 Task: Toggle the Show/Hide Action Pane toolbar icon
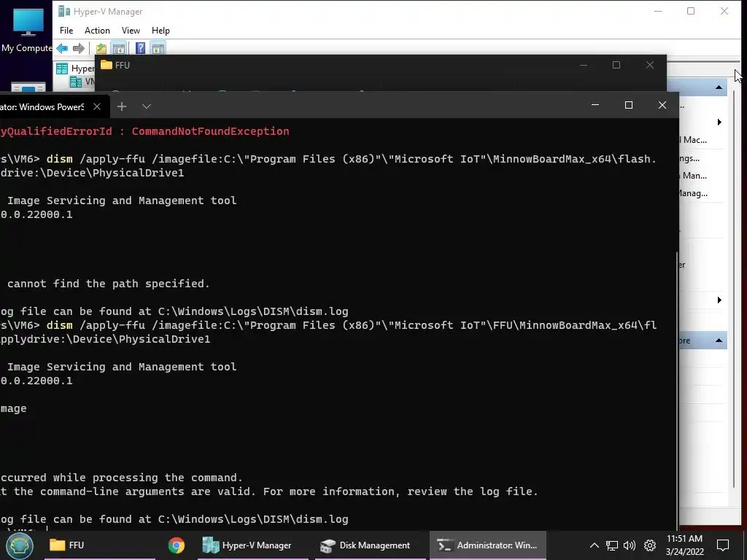158,48
